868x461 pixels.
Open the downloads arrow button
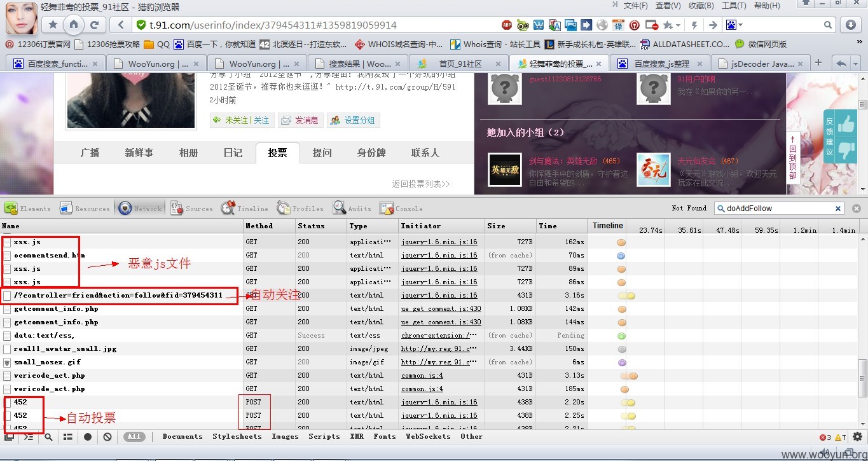(851, 25)
